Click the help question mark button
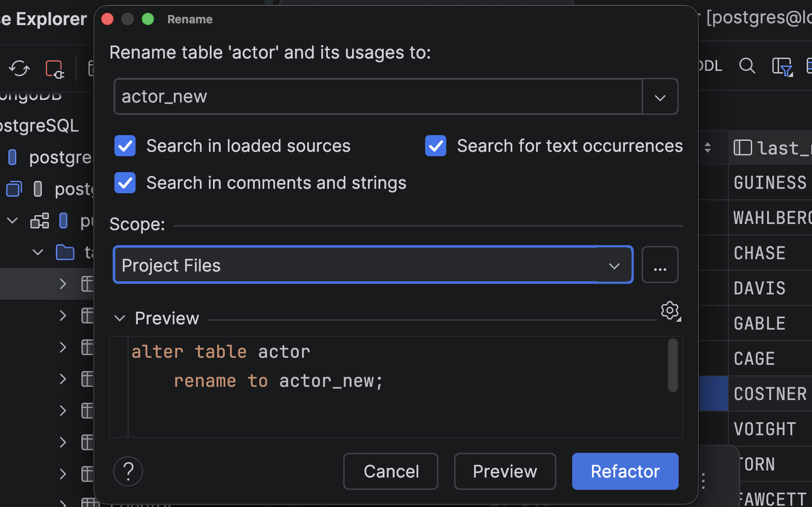 point(128,471)
